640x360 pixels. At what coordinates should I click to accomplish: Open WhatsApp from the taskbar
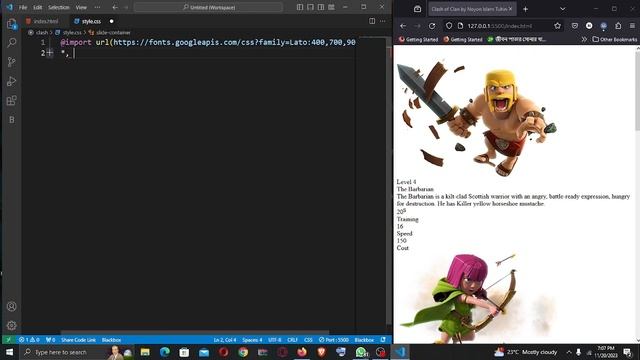tap(361, 352)
